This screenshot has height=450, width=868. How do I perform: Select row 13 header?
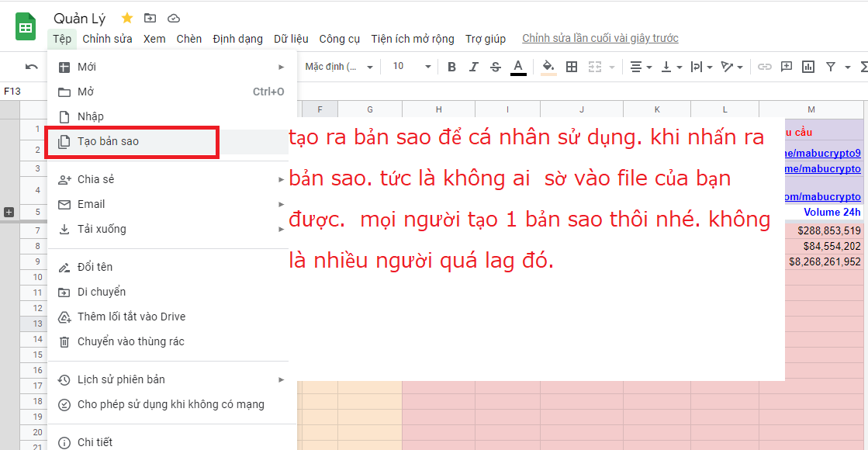[34, 324]
